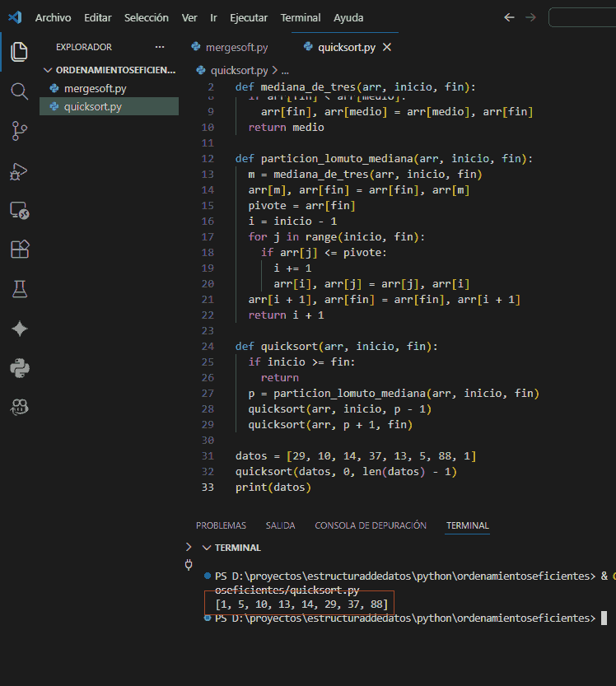Click 'def quicksort(arr, inicio, fin):' line
This screenshot has width=616, height=686.
(336, 347)
